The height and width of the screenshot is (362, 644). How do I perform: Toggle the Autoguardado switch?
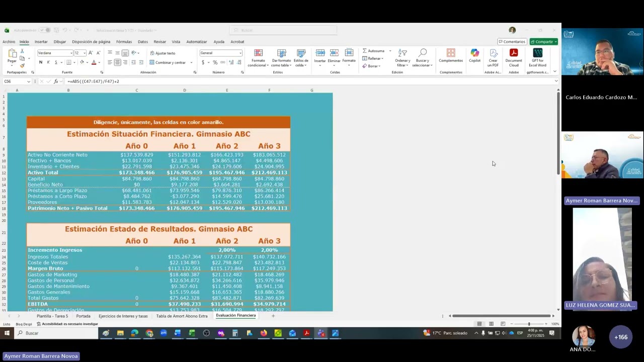coord(44,30)
